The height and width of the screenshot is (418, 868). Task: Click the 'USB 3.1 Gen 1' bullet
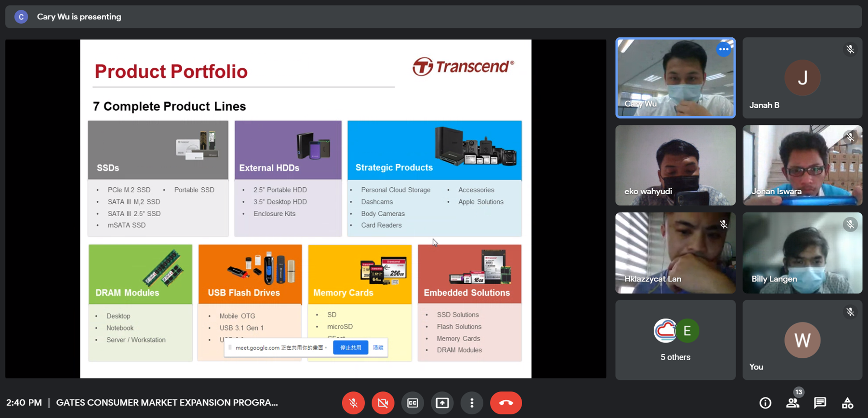241,328
